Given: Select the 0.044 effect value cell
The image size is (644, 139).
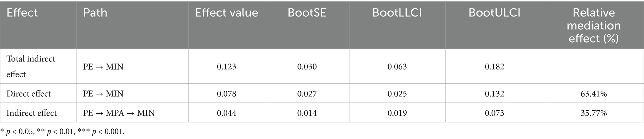Looking at the screenshot, I should (x=226, y=113).
